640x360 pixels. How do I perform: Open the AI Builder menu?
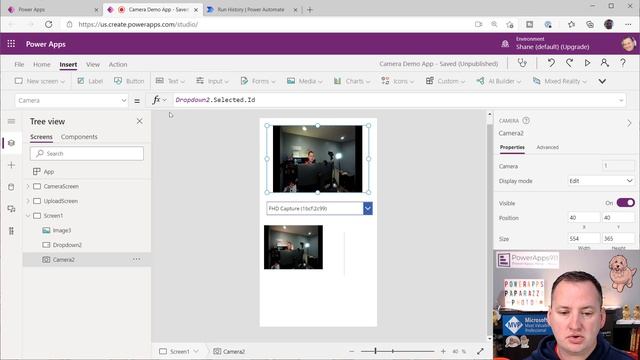(x=498, y=81)
